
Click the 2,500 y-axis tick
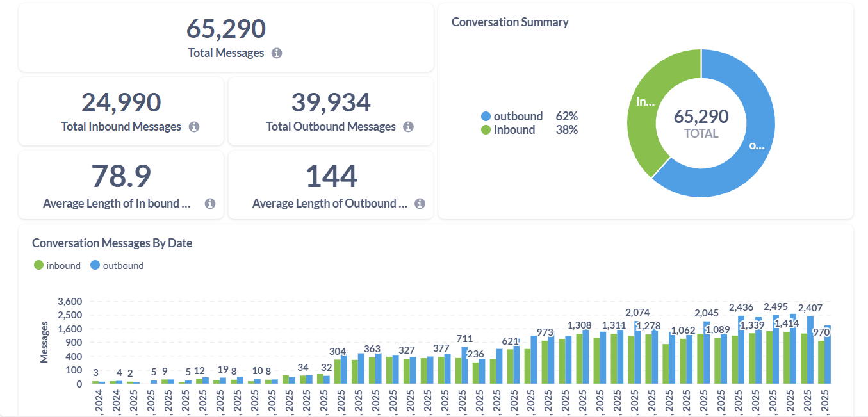point(70,315)
